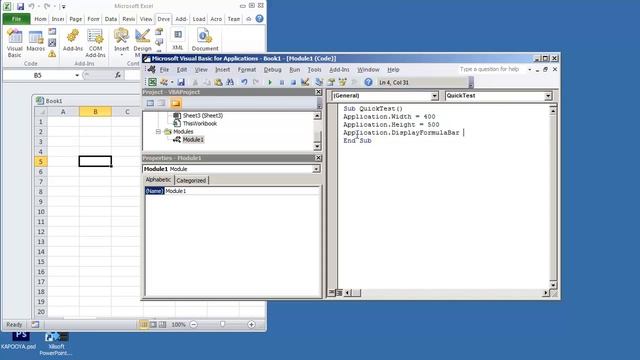Open the Format menu in VBA editor
This screenshot has height=360, width=640.
247,70
